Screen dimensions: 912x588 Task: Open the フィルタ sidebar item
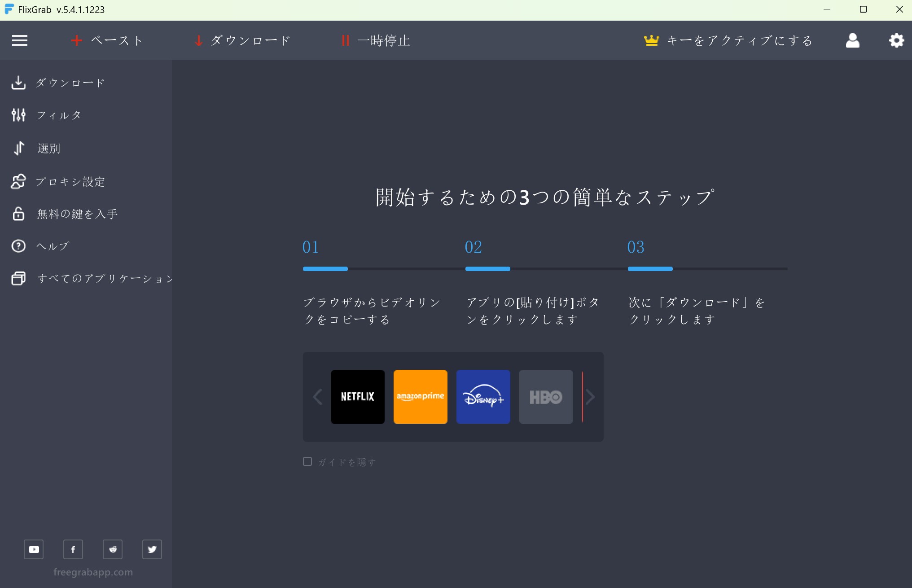pos(59,115)
